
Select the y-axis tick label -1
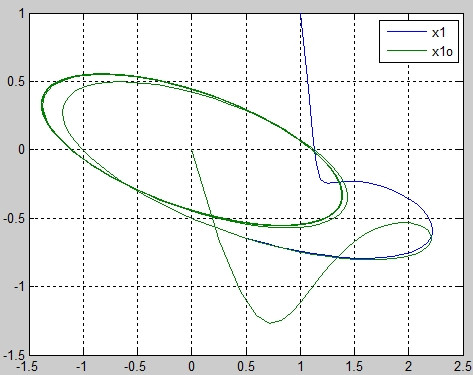[20, 286]
